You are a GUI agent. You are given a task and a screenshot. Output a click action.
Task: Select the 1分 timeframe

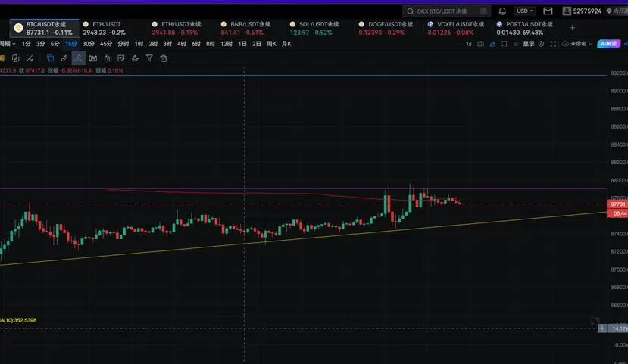point(27,44)
